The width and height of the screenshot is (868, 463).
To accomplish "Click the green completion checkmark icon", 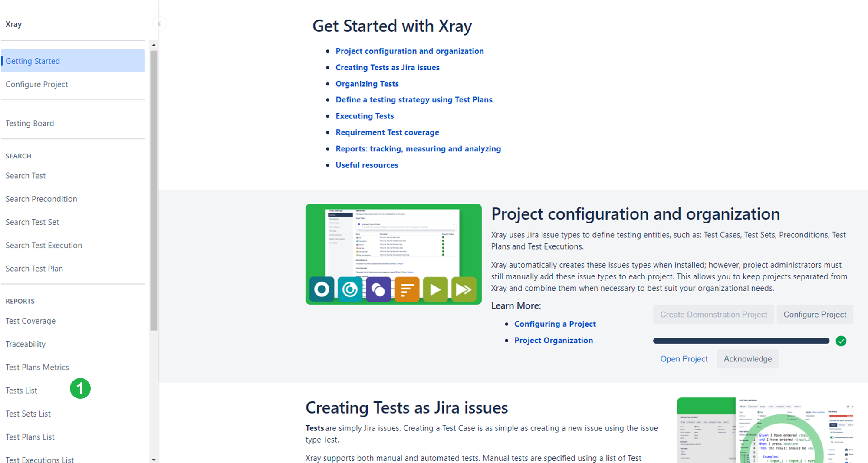I will click(841, 341).
